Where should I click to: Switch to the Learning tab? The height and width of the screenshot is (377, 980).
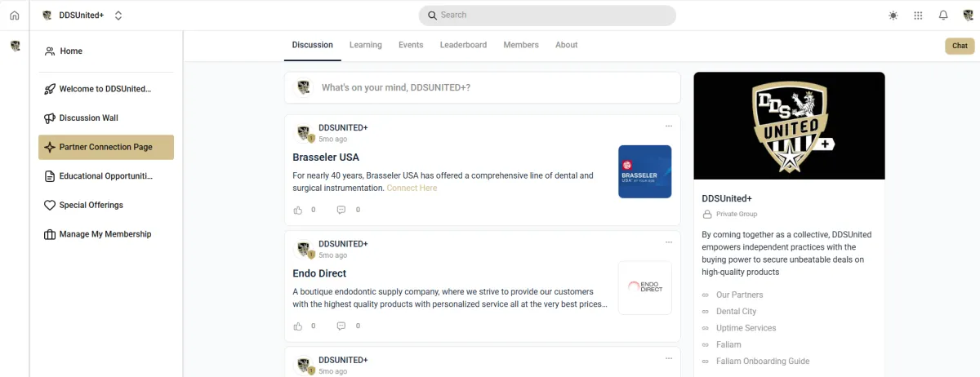[x=366, y=45]
